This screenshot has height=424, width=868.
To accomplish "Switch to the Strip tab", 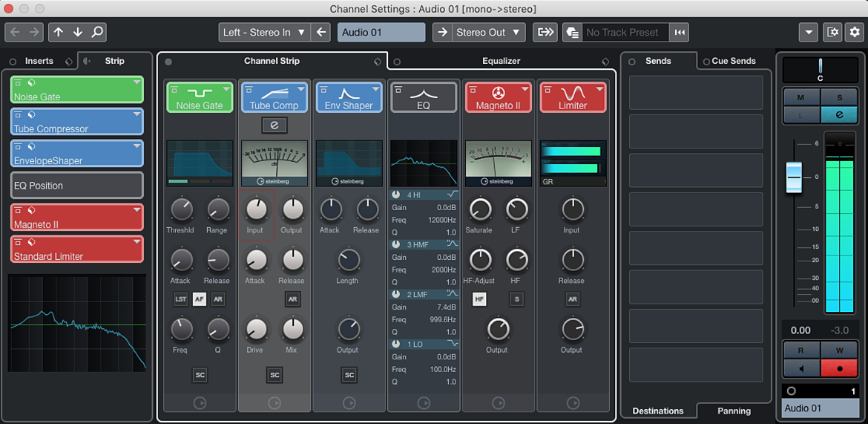I will (x=114, y=61).
